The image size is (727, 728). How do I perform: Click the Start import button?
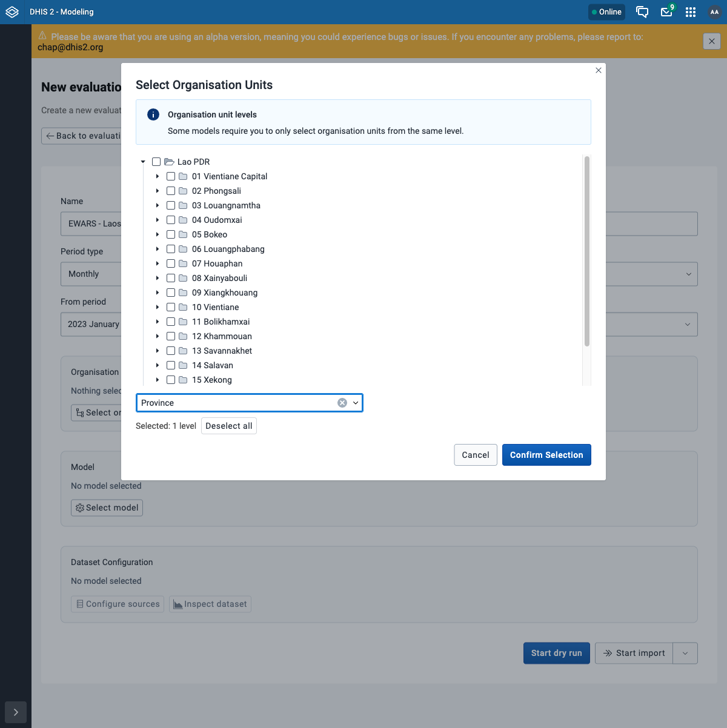[x=634, y=653]
